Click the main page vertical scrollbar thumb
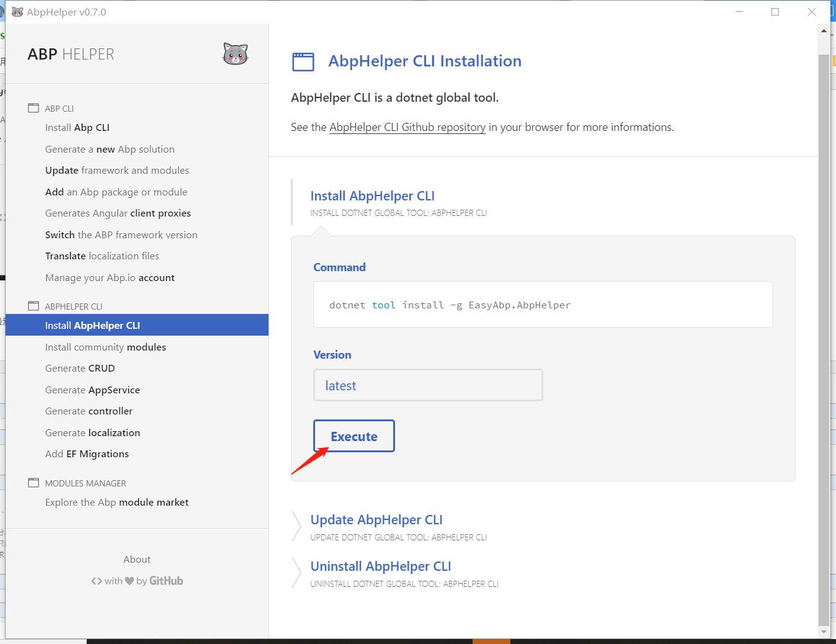 (x=824, y=340)
